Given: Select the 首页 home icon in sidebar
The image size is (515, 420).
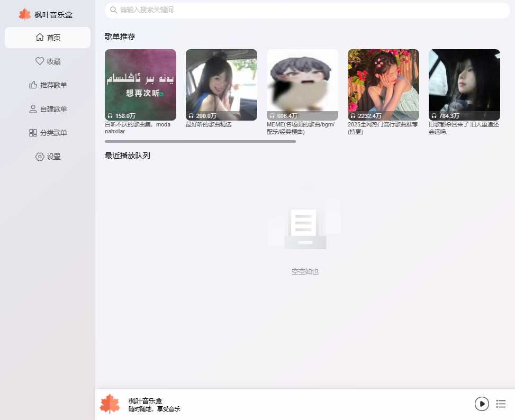Looking at the screenshot, I should pos(39,37).
